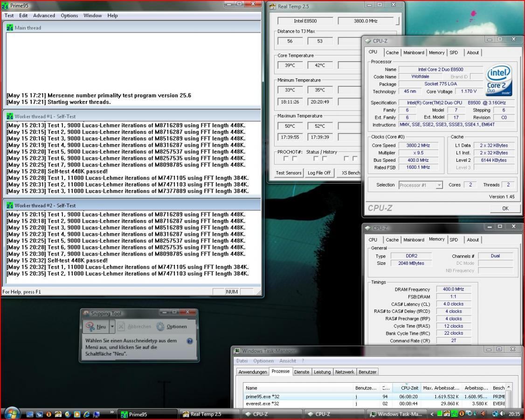The width and height of the screenshot is (525, 420).
Task: Open Ansicht menu in Task-Manager
Action: tap(288, 361)
